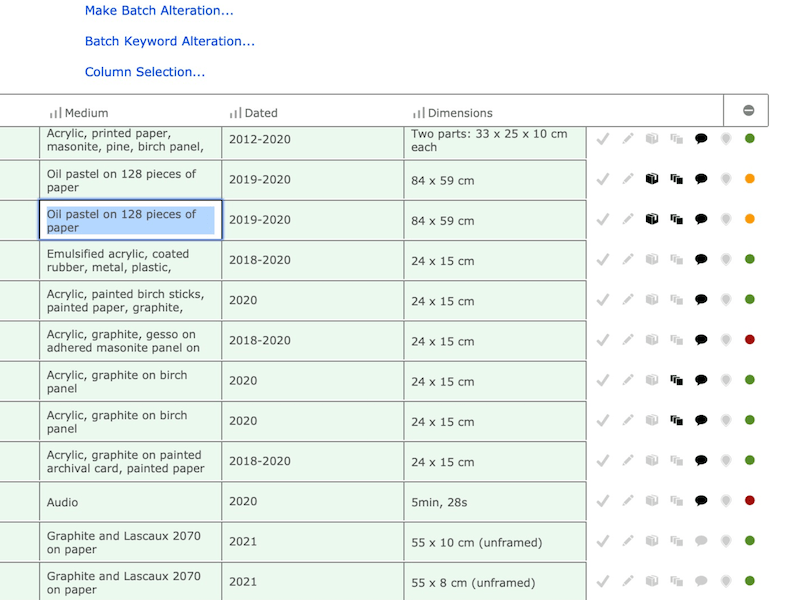Image resolution: width=787 pixels, height=600 pixels.
Task: Click the red status dot in the Audio row
Action: coord(750,501)
